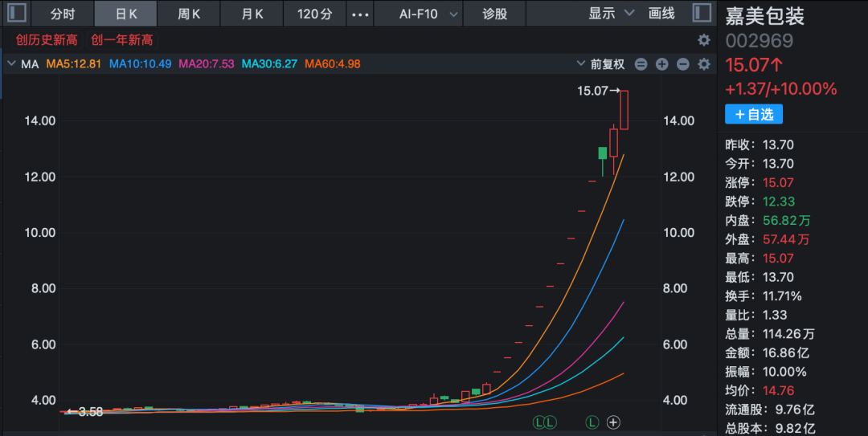The image size is (868, 436).
Task: Collapse the MA indicator chevron
Action: [11, 64]
